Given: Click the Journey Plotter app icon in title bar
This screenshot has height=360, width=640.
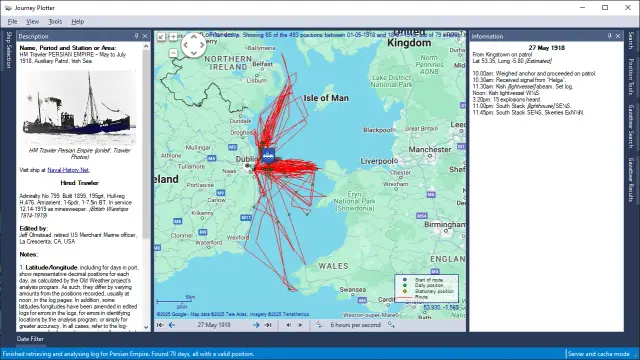Looking at the screenshot, I should click(x=8, y=8).
